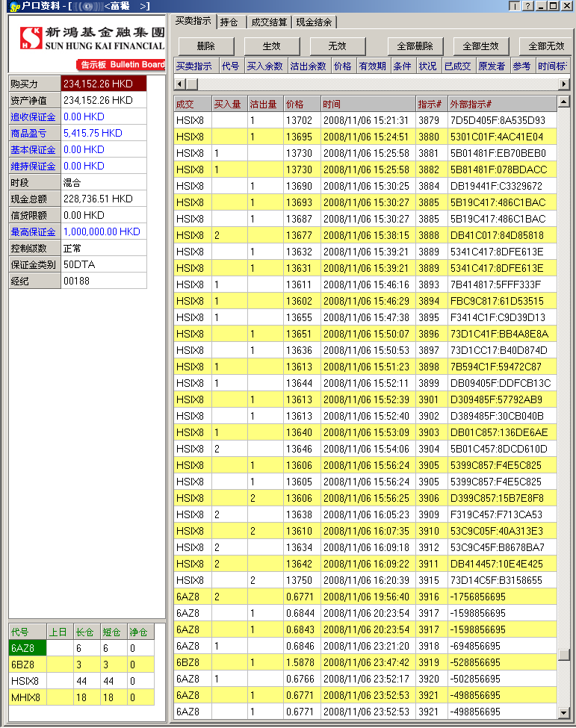576x728 pixels.
Task: Sort orders by 买入余数 column header
Action: (x=264, y=66)
